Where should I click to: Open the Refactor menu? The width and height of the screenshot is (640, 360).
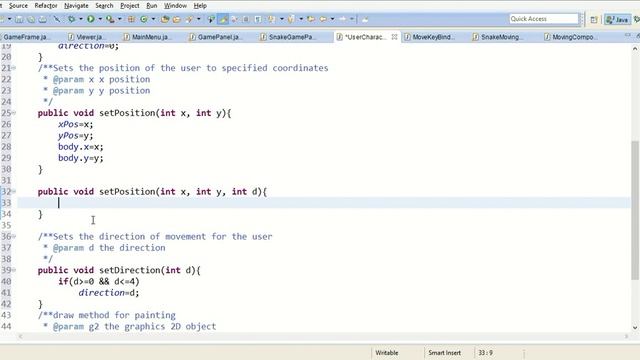pos(46,6)
